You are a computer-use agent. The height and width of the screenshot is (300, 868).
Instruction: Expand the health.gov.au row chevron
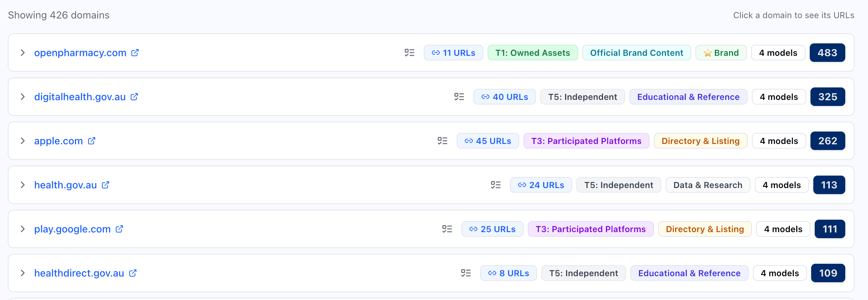tap(23, 185)
